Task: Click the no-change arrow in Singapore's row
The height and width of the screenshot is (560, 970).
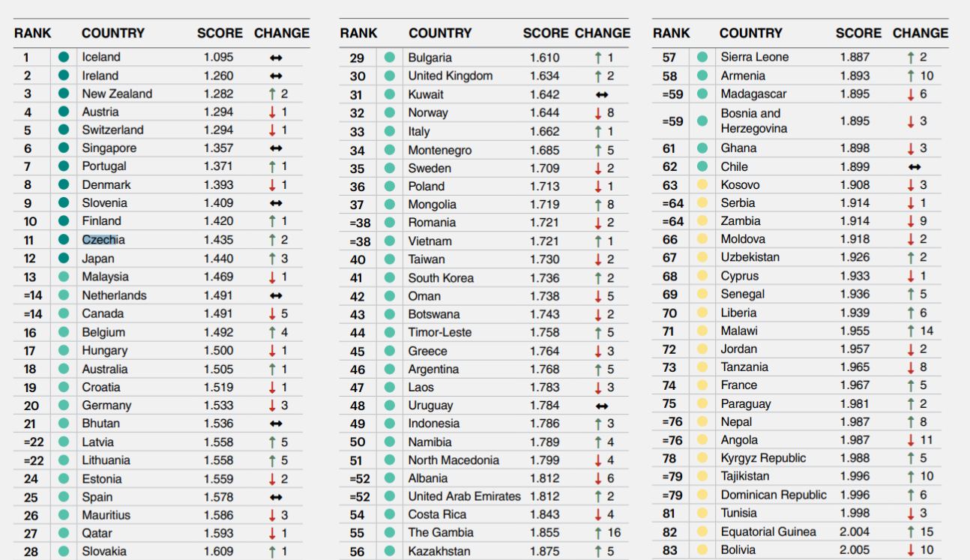Action: click(277, 148)
